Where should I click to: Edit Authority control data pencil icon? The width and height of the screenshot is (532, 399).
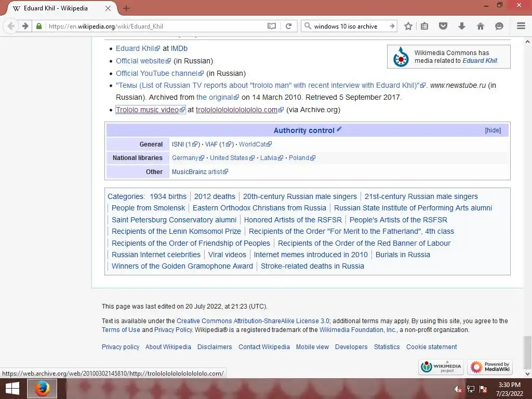[339, 129]
